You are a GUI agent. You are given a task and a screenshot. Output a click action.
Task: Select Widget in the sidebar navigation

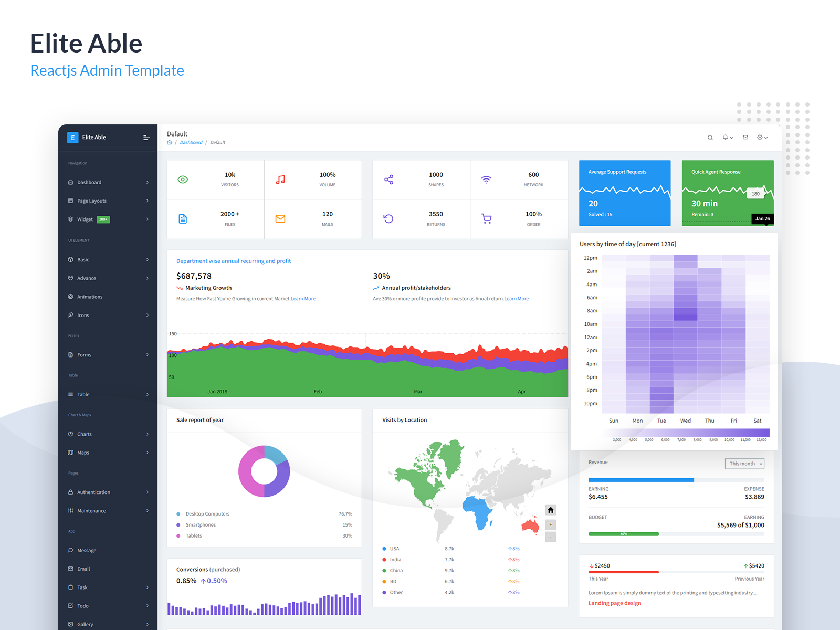85,219
